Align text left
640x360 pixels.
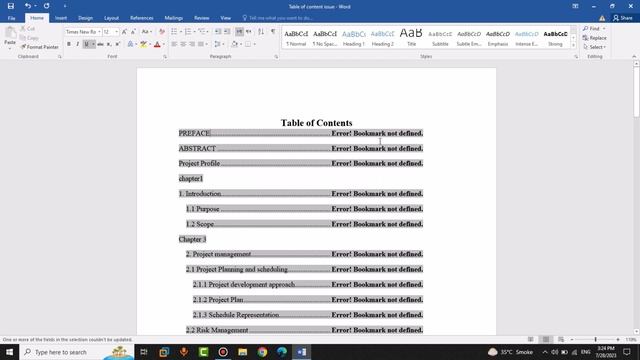point(174,44)
